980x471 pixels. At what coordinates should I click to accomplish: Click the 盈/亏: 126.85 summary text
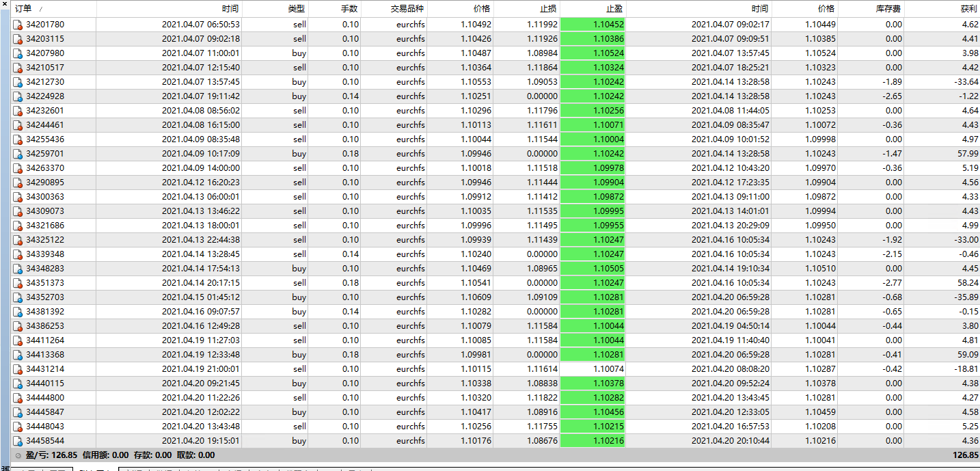point(51,455)
